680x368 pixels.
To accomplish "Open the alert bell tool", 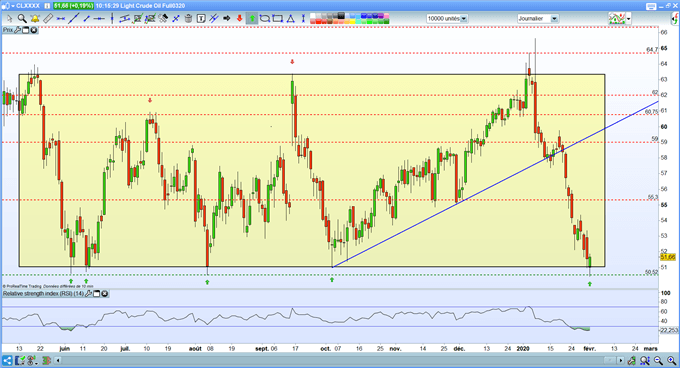I will (35, 19).
